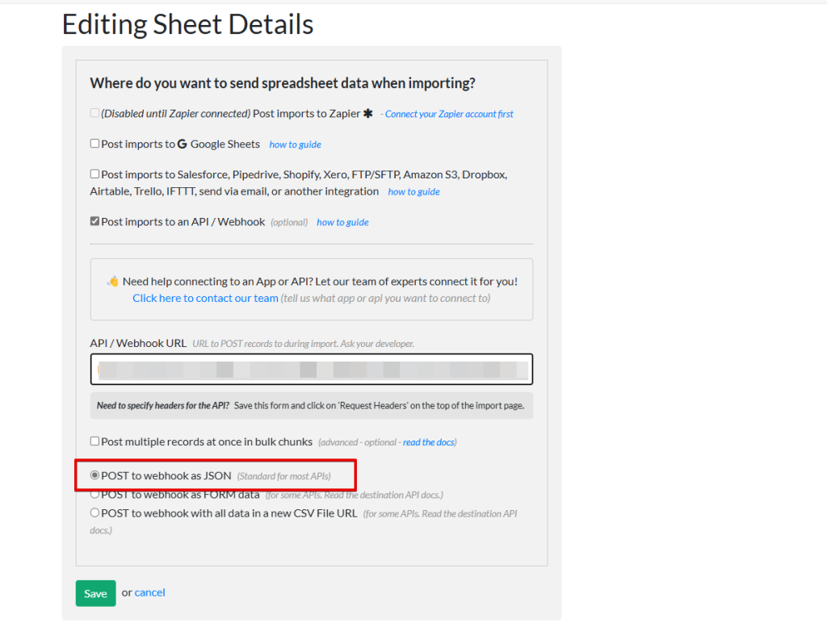This screenshot has height=644, width=827.
Task: Enable Post multiple records in bulk chunks
Action: point(94,441)
